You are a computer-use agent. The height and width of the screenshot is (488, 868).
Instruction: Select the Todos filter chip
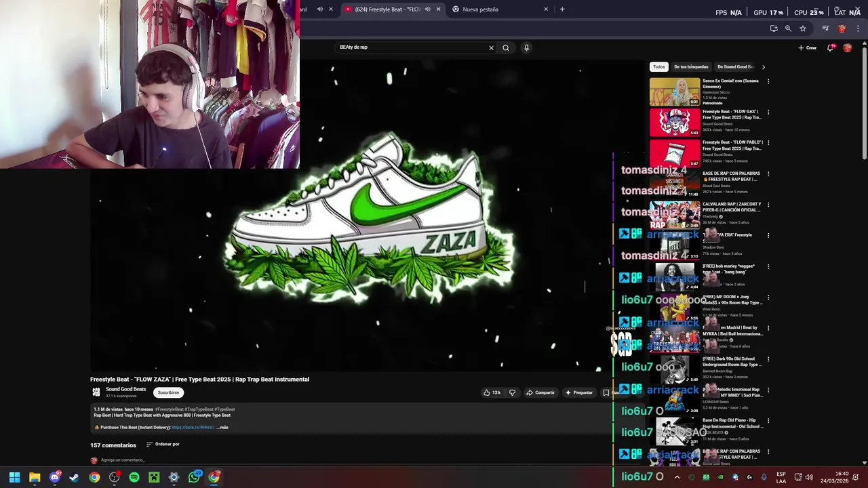(x=658, y=67)
